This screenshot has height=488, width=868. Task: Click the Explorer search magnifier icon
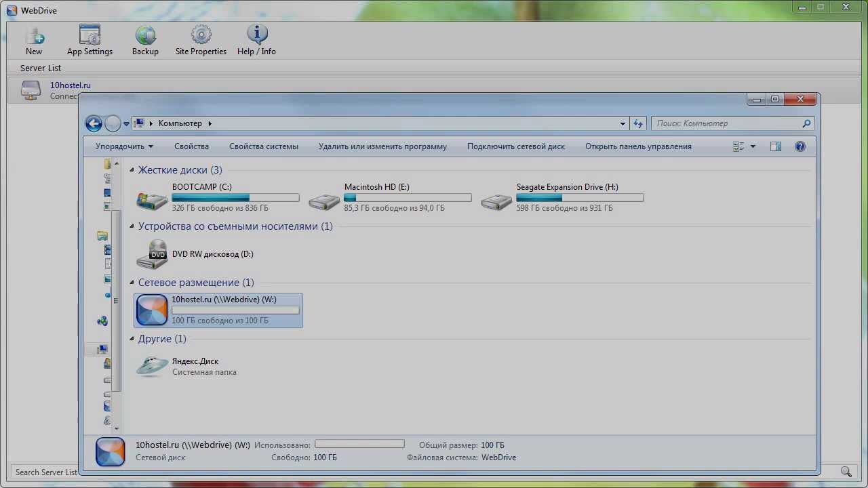coord(806,123)
